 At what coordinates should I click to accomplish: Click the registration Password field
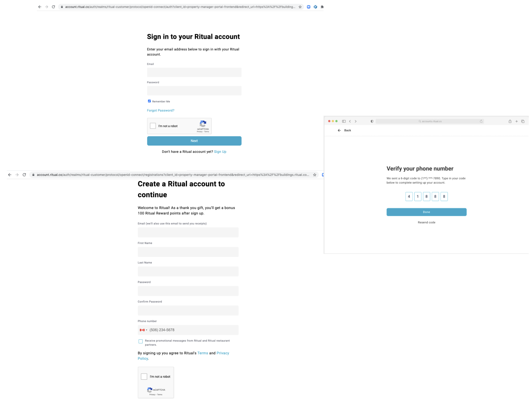click(x=188, y=291)
